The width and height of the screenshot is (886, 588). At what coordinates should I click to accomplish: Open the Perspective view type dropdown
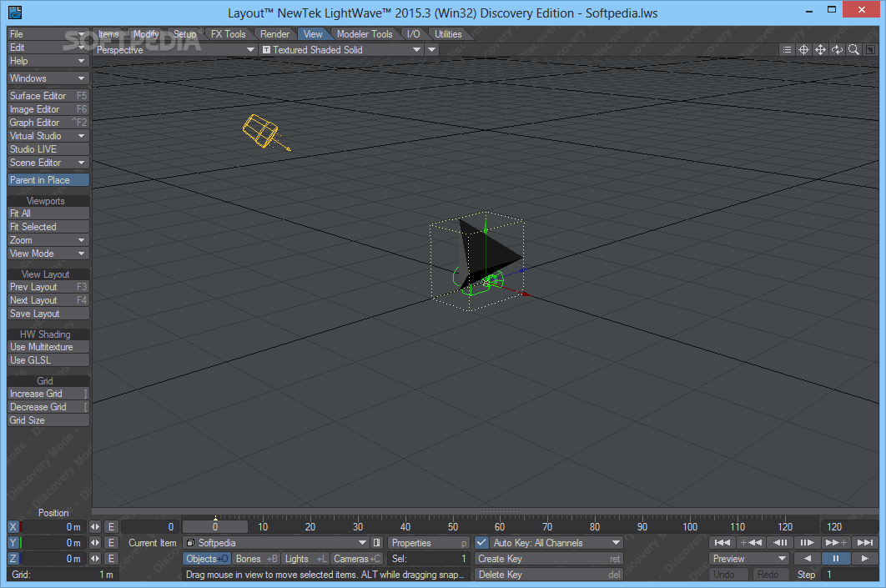(176, 50)
